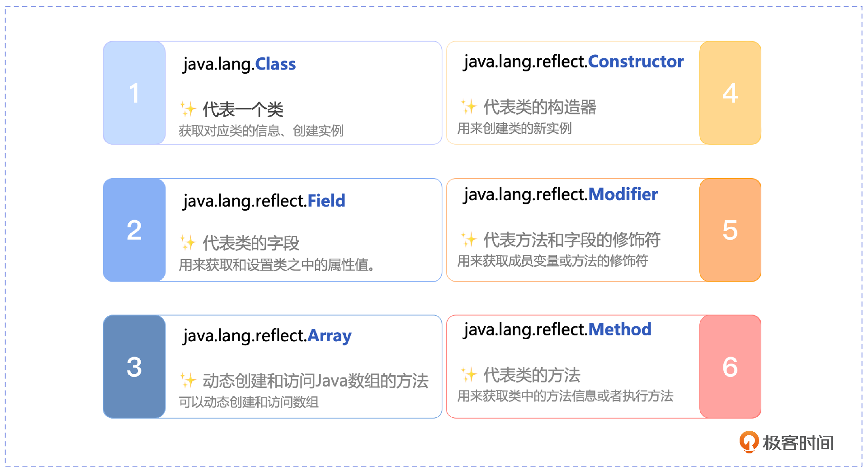Open the java.lang.reflect.Modifier title
This screenshot has height=471, width=868.
pyautogui.click(x=561, y=194)
